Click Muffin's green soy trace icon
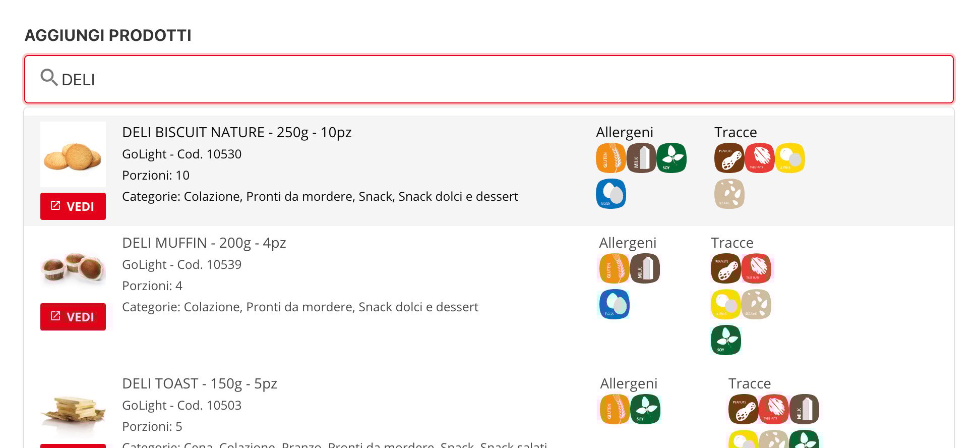980x448 pixels. coord(726,340)
